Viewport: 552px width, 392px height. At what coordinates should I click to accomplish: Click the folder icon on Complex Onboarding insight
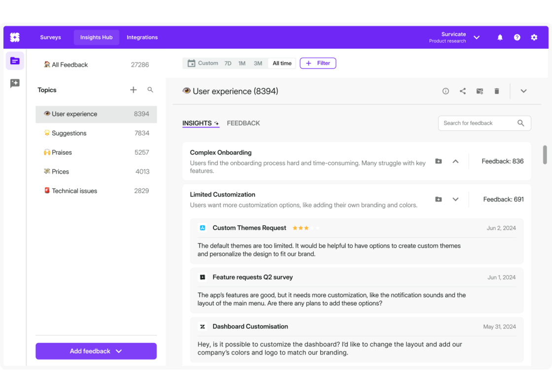click(439, 161)
